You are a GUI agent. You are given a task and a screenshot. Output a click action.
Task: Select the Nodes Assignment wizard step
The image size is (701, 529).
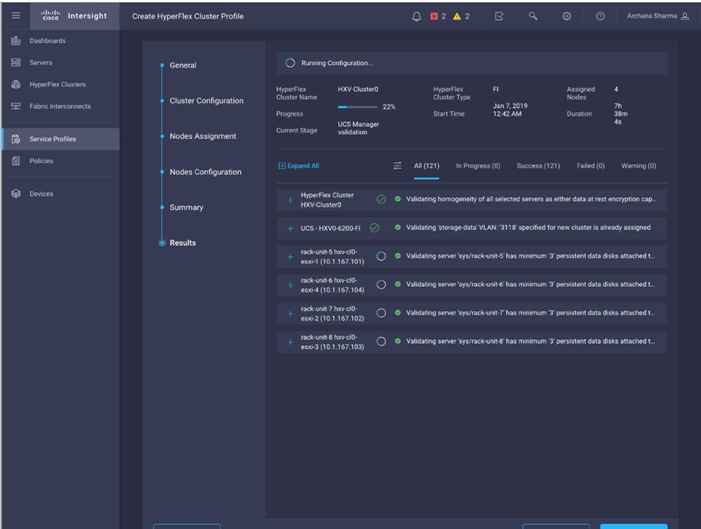[203, 136]
